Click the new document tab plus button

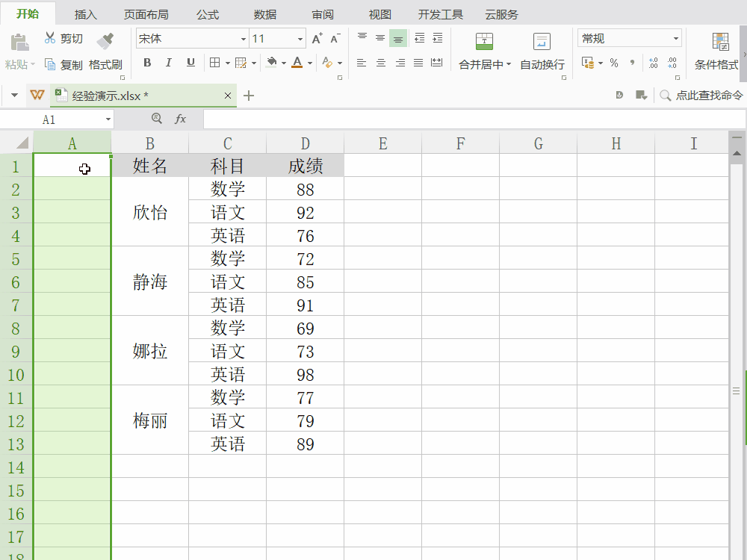pos(249,96)
